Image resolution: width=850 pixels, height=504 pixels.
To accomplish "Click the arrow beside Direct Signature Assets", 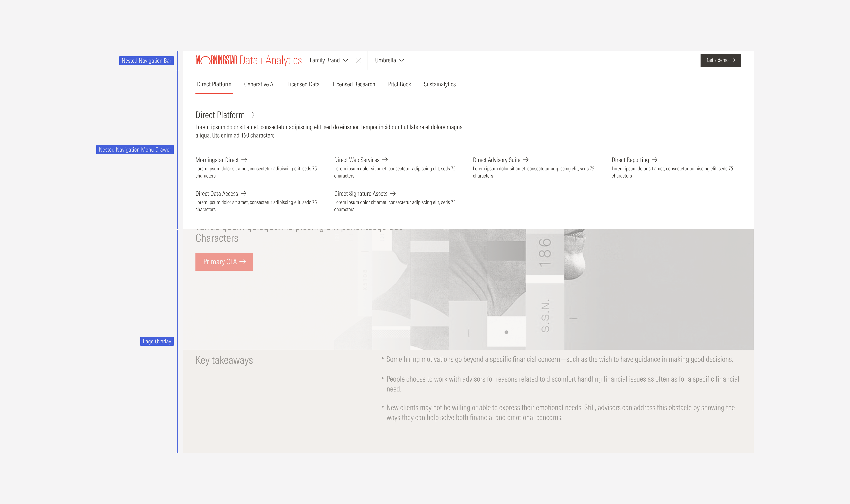I will pyautogui.click(x=393, y=193).
